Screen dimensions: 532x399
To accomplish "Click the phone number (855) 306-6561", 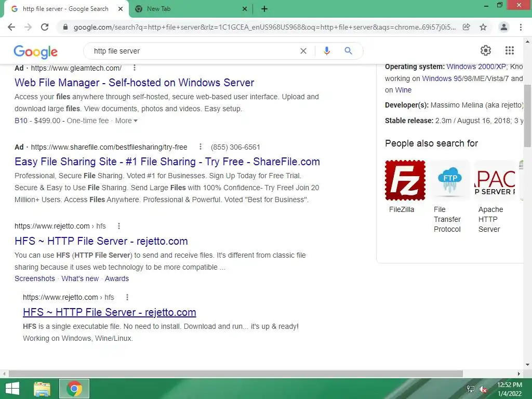I will [235, 147].
